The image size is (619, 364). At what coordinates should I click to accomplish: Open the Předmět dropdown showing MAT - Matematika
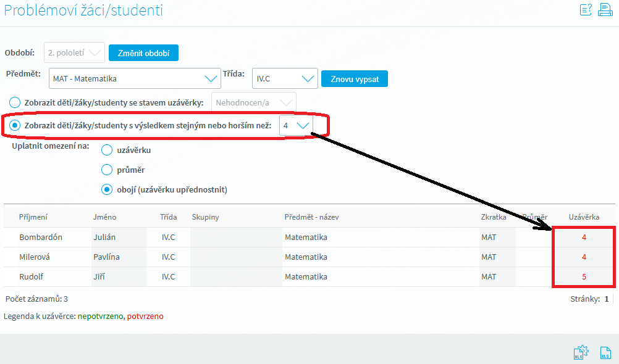click(135, 79)
